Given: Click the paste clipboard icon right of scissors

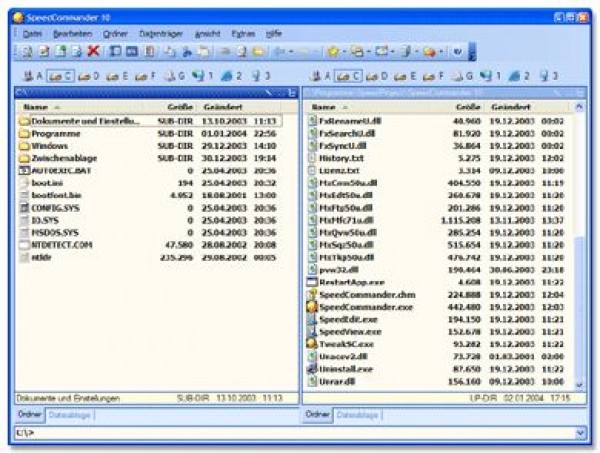Looking at the screenshot, I should coord(204,52).
